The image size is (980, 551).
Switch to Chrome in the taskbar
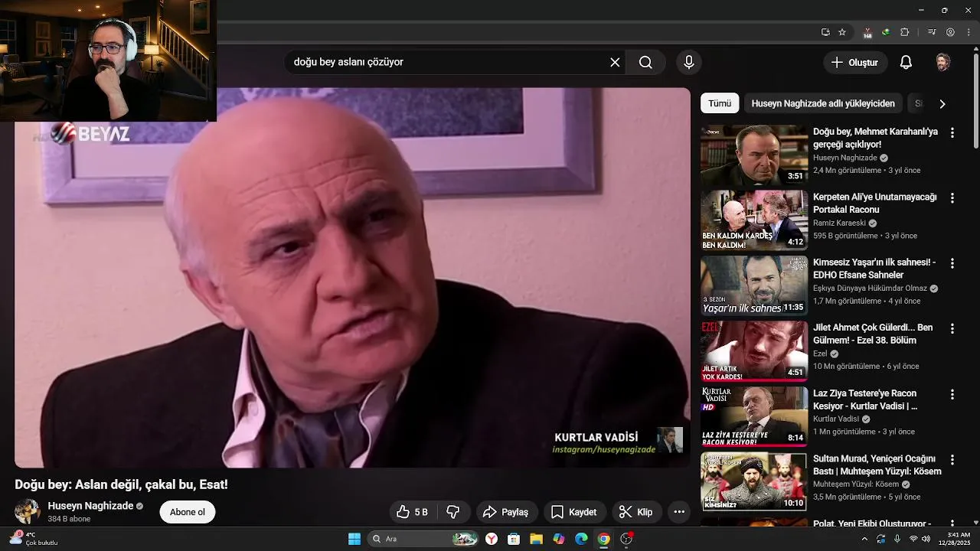[x=603, y=539]
